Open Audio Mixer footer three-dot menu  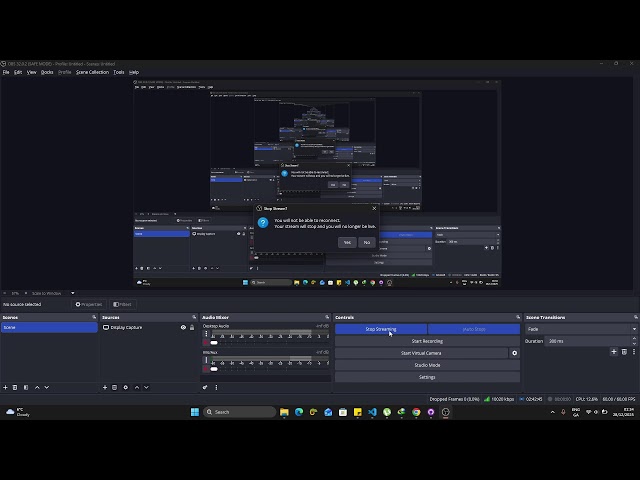(x=216, y=387)
